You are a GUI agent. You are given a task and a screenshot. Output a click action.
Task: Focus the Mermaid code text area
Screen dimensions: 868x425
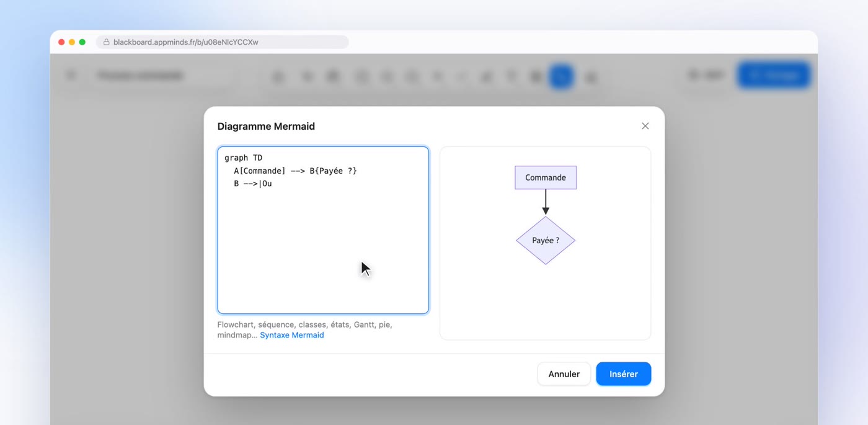(323, 230)
